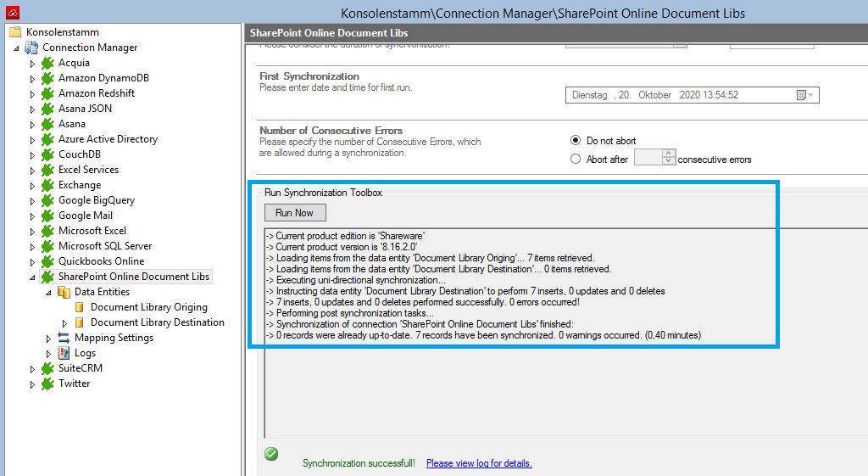Click the Mapping Settings arrows icon
Viewport: 868px width, 476px height.
coord(64,338)
